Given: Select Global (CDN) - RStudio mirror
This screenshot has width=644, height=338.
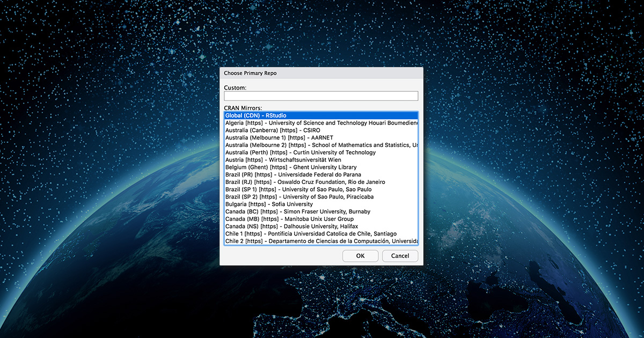Looking at the screenshot, I should click(x=321, y=115).
